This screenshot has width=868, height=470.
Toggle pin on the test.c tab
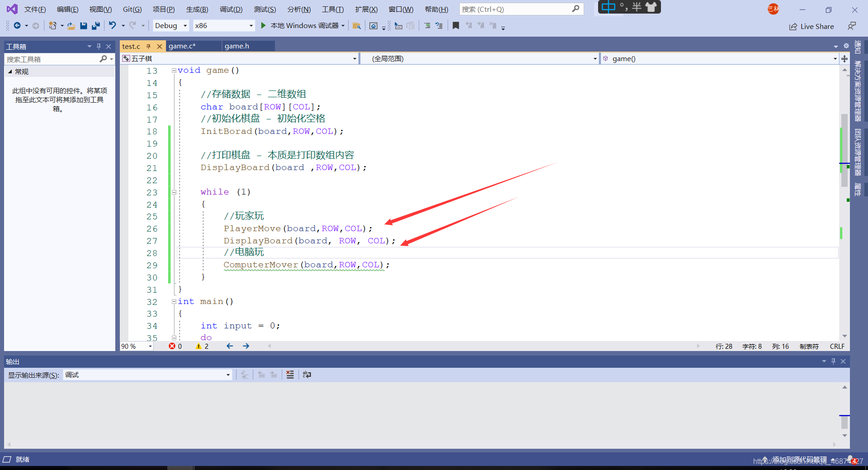148,46
